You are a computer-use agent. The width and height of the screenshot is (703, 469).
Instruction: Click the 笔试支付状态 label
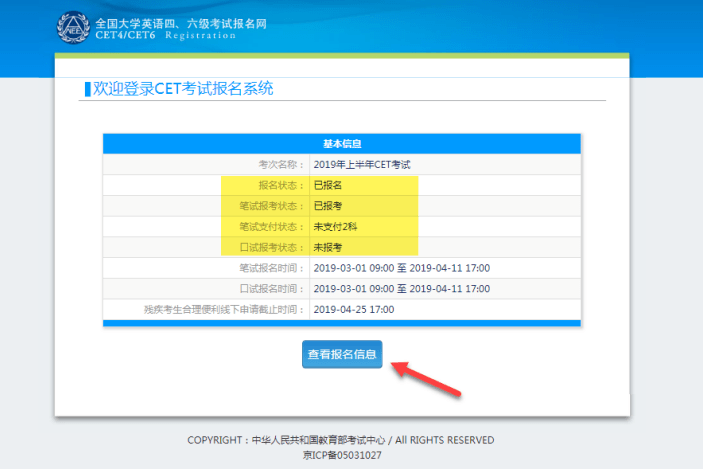[x=272, y=226]
